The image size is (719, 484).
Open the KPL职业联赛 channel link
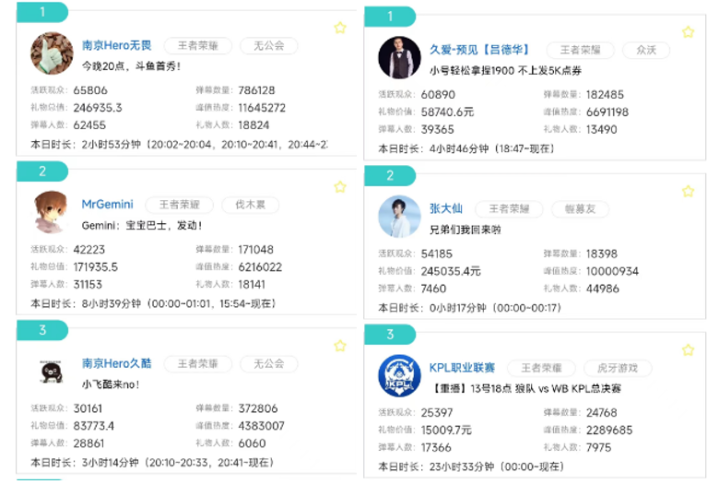(462, 368)
